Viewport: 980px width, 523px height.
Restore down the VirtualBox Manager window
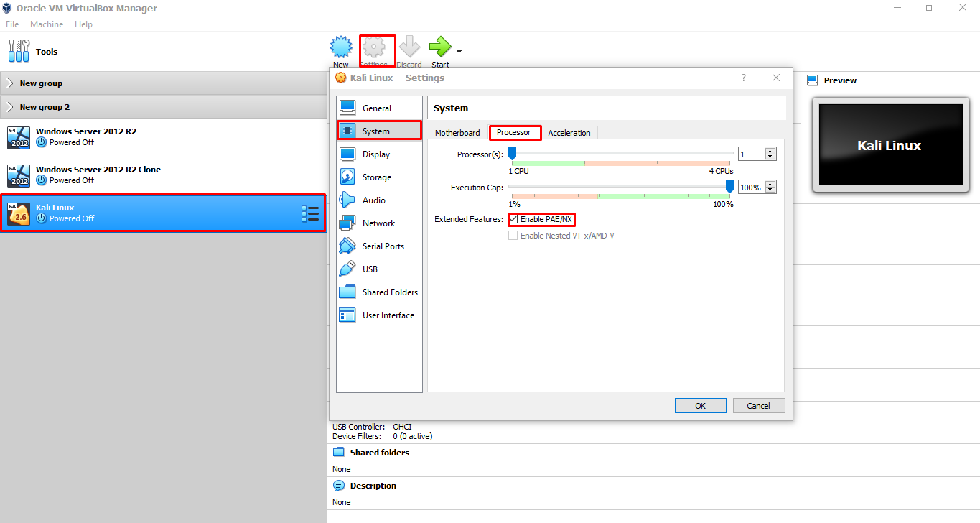pyautogui.click(x=930, y=8)
